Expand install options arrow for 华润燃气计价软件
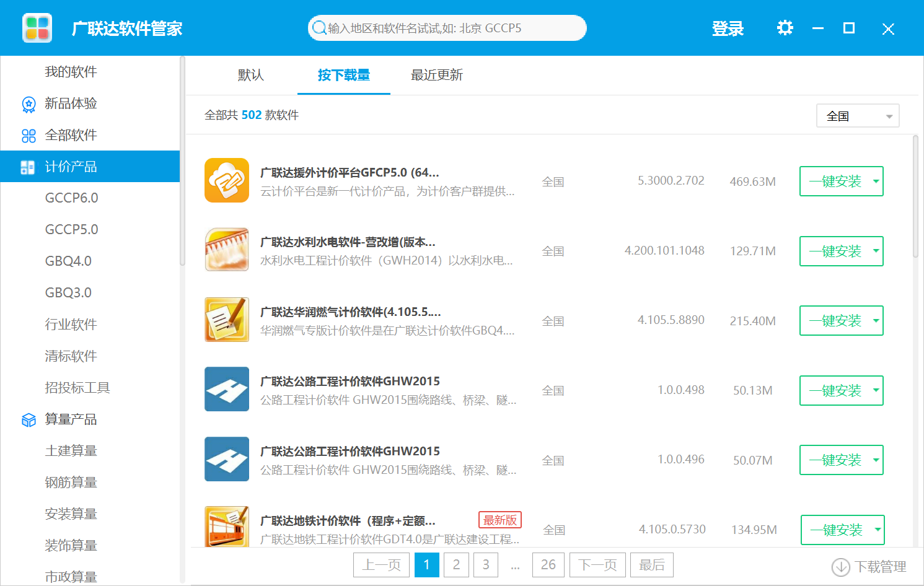The height and width of the screenshot is (586, 924). (x=876, y=321)
